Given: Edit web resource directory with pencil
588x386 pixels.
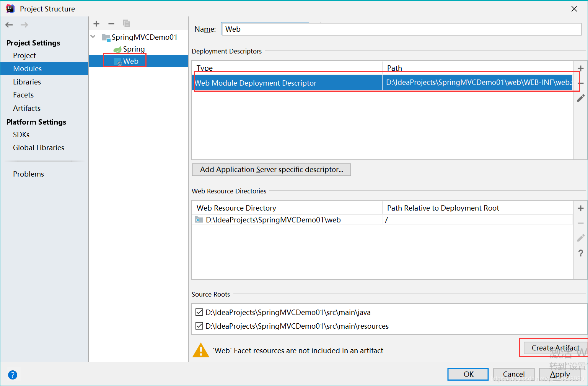Looking at the screenshot, I should (580, 238).
